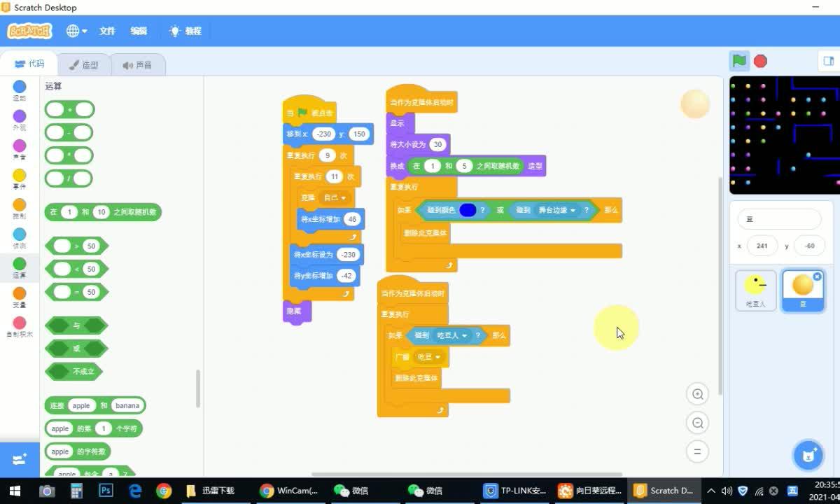Open the Tutorials link
This screenshot has width=840, height=504.
pyautogui.click(x=185, y=31)
